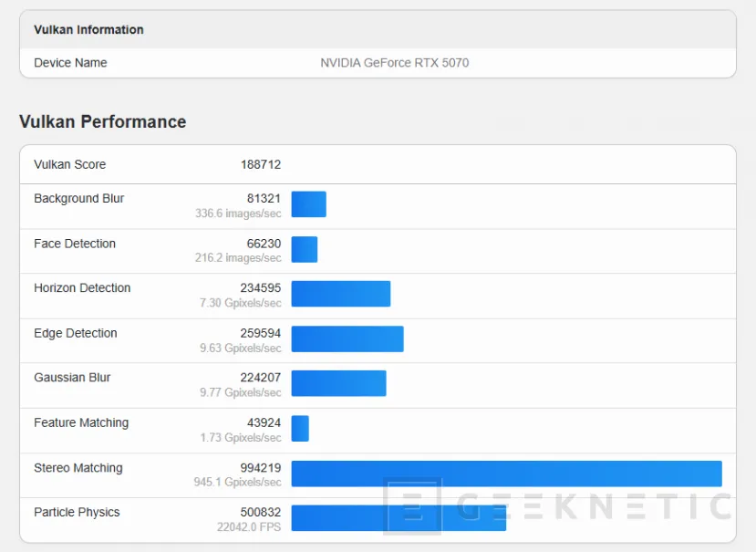Viewport: 756px width, 552px height.
Task: Click the Background Blur result bar
Action: [308, 204]
